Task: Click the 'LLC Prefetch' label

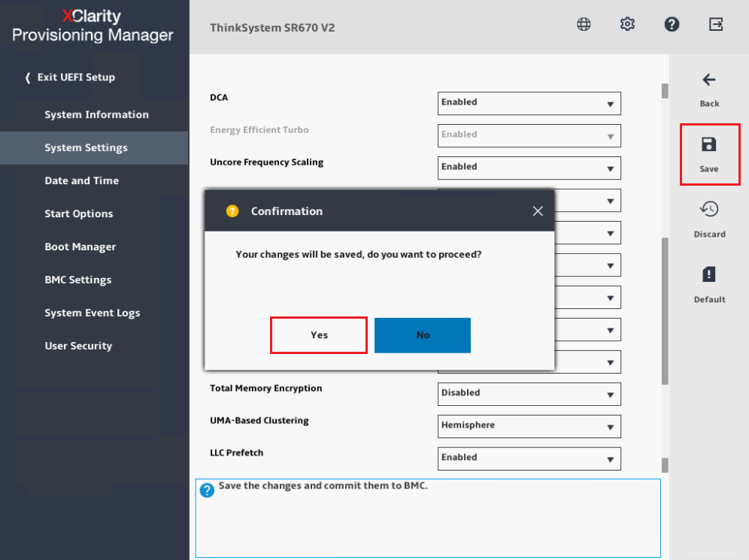Action: coord(236,453)
